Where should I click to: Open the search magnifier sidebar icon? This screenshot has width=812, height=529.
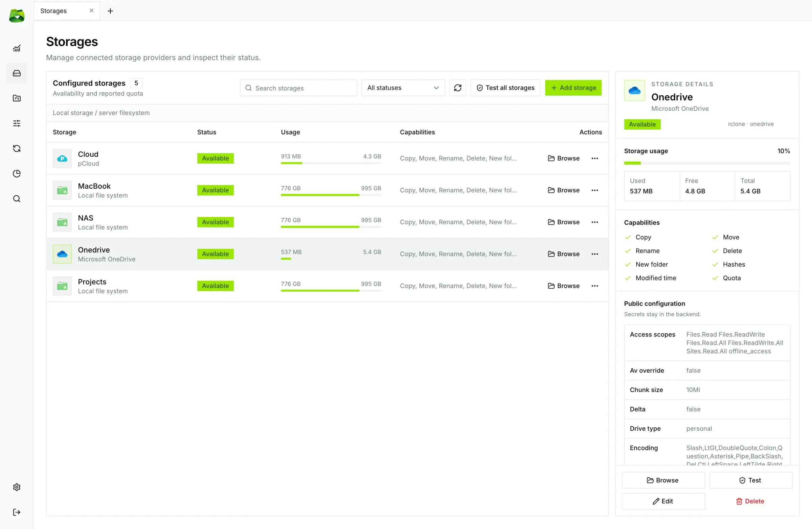click(x=16, y=198)
